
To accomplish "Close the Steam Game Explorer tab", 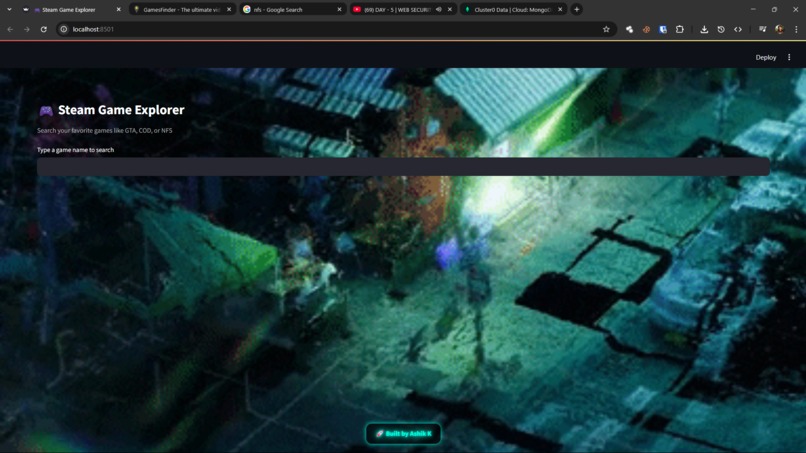I will click(119, 9).
